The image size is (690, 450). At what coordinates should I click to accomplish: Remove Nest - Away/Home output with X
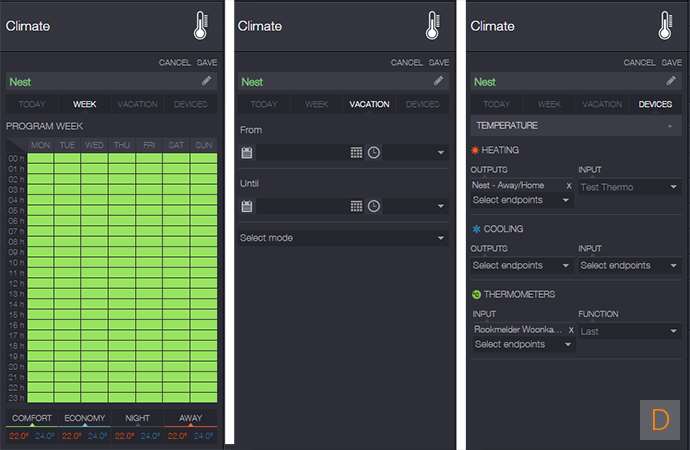569,186
